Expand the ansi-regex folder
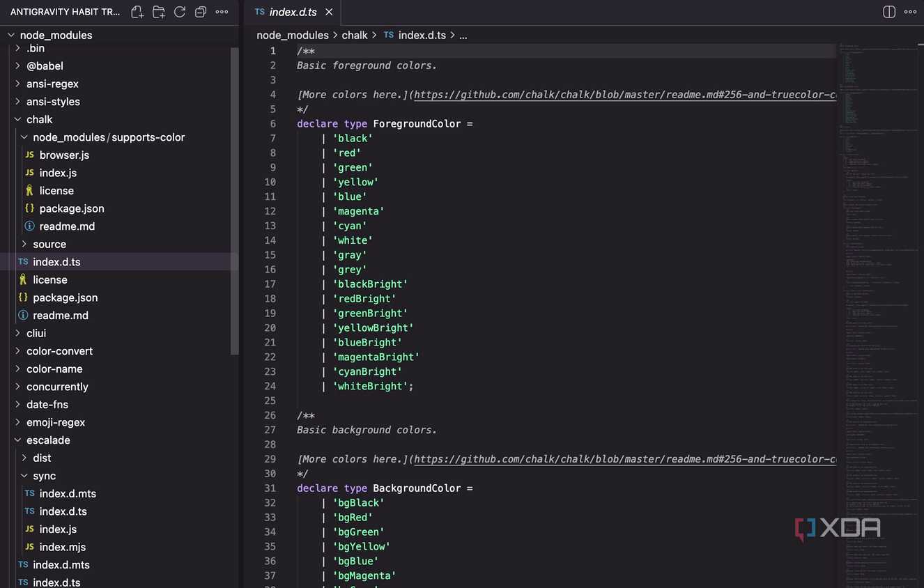The width and height of the screenshot is (924, 588). (x=119, y=84)
